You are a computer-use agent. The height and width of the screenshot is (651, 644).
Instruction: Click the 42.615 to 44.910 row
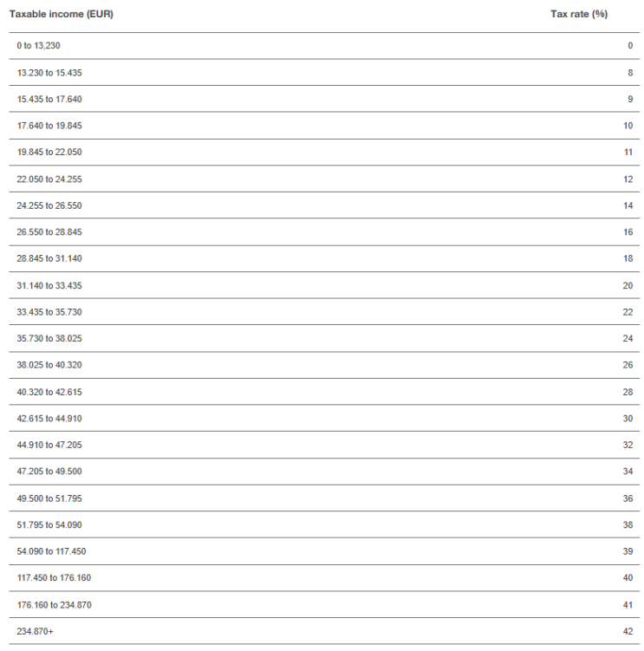324,418
